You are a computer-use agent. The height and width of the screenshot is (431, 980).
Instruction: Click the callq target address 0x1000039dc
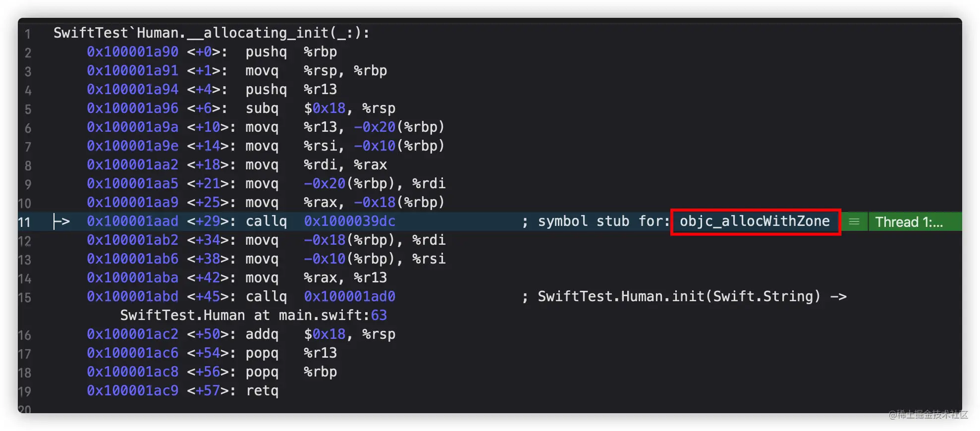[349, 221]
